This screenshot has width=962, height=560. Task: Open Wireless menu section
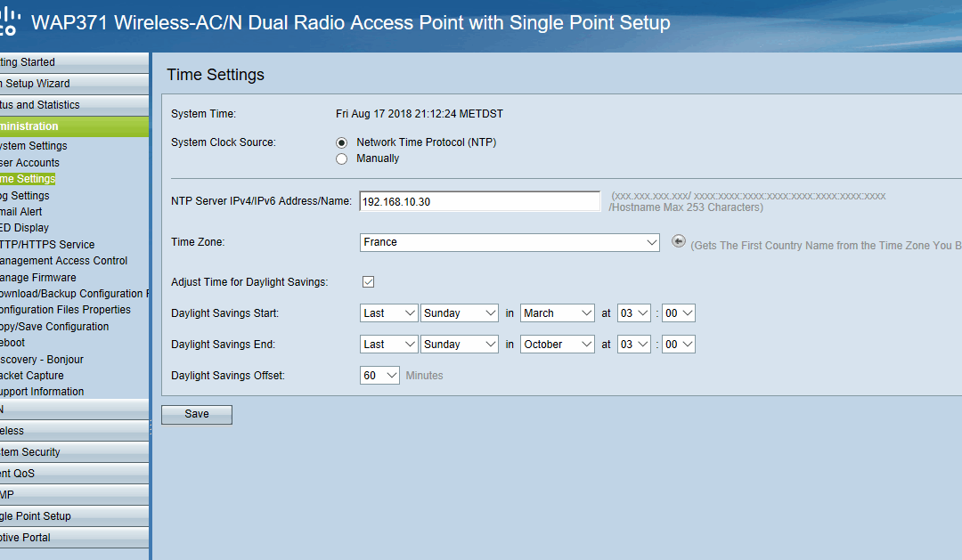point(74,431)
